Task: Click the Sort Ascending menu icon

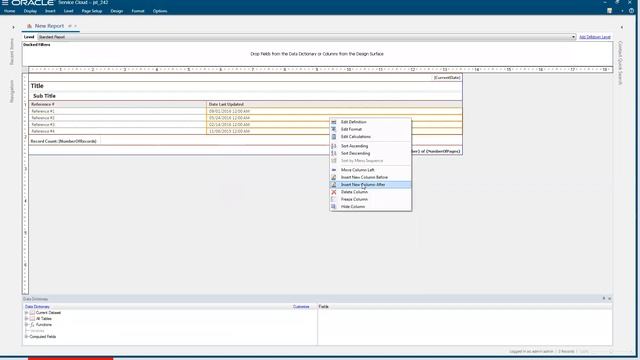Action: click(x=334, y=146)
